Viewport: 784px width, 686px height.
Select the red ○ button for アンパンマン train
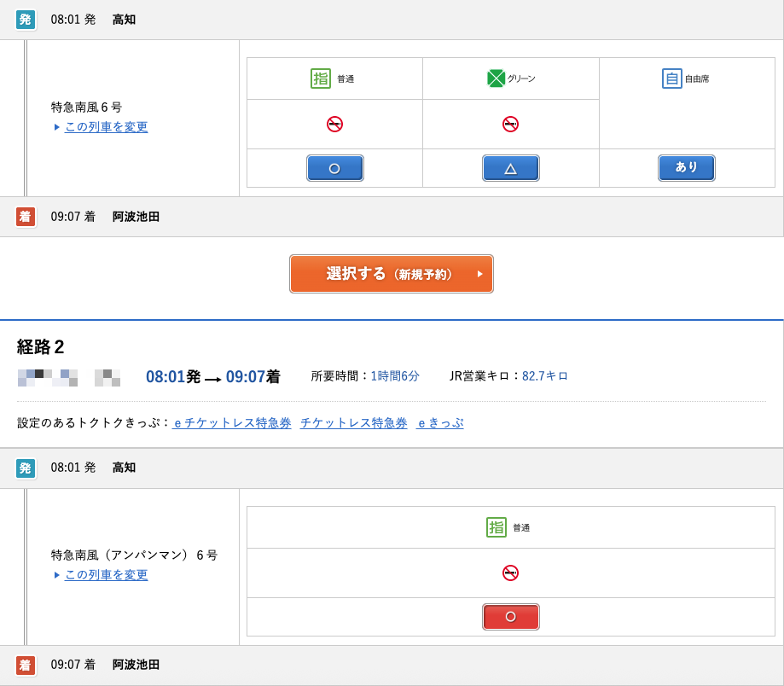pos(510,617)
